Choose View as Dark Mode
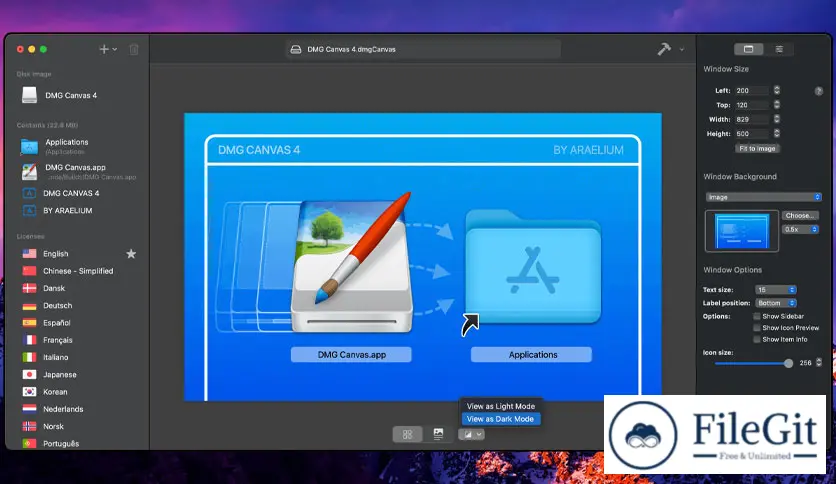Image resolution: width=836 pixels, height=484 pixels. coord(501,419)
